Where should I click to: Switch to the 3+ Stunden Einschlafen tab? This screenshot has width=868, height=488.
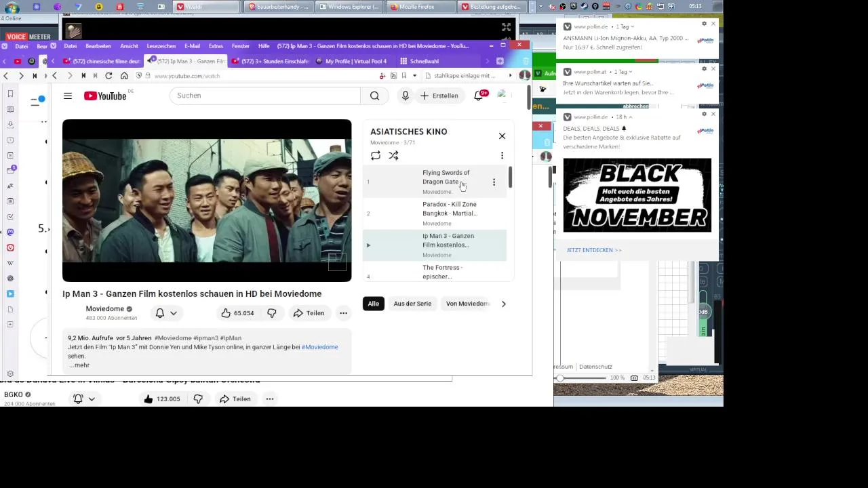(x=270, y=61)
